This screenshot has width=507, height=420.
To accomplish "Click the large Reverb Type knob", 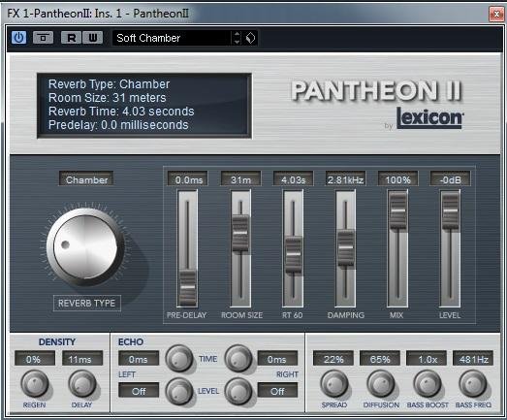I will pos(85,247).
